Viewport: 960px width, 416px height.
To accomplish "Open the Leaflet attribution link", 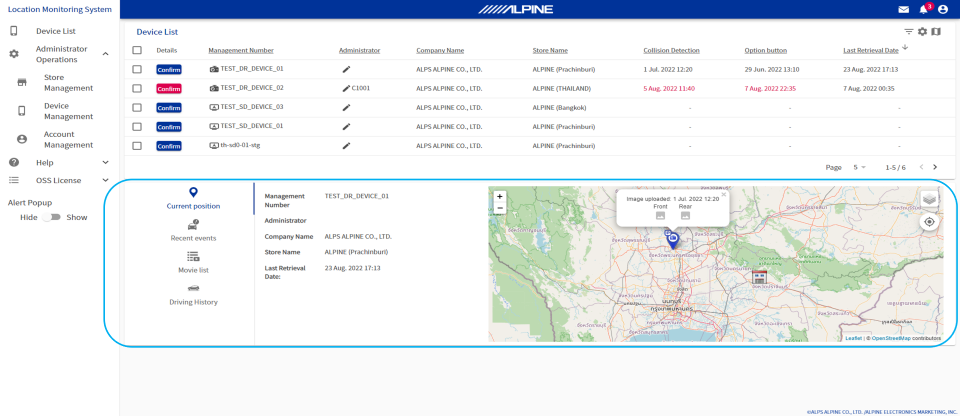I will 853,338.
